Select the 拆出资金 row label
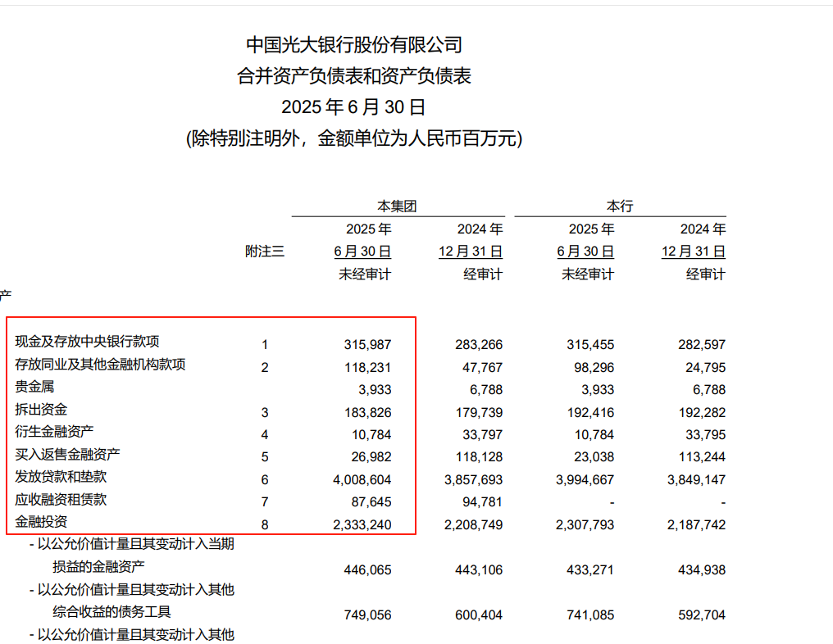This screenshot has width=833, height=644. (41, 410)
